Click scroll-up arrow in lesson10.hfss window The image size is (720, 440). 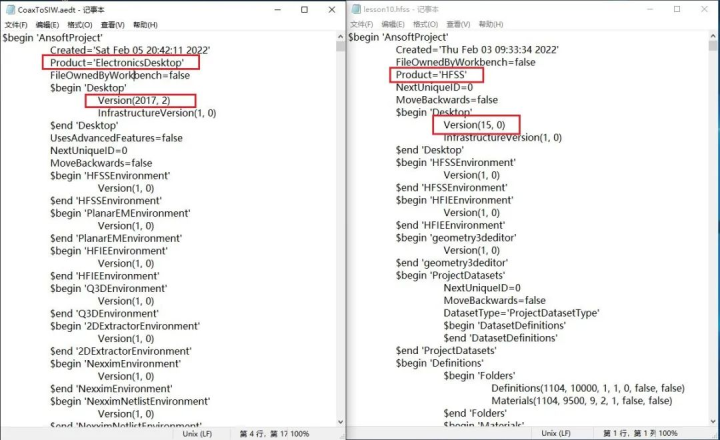713,36
